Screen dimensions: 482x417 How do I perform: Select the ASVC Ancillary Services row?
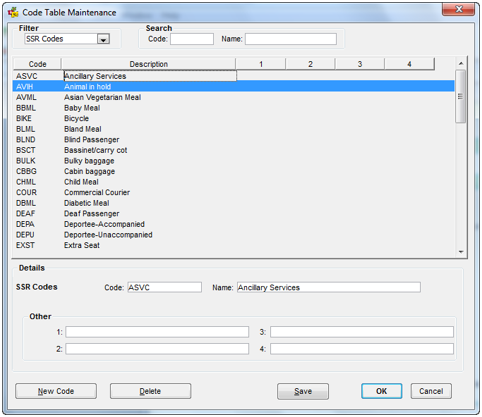234,76
